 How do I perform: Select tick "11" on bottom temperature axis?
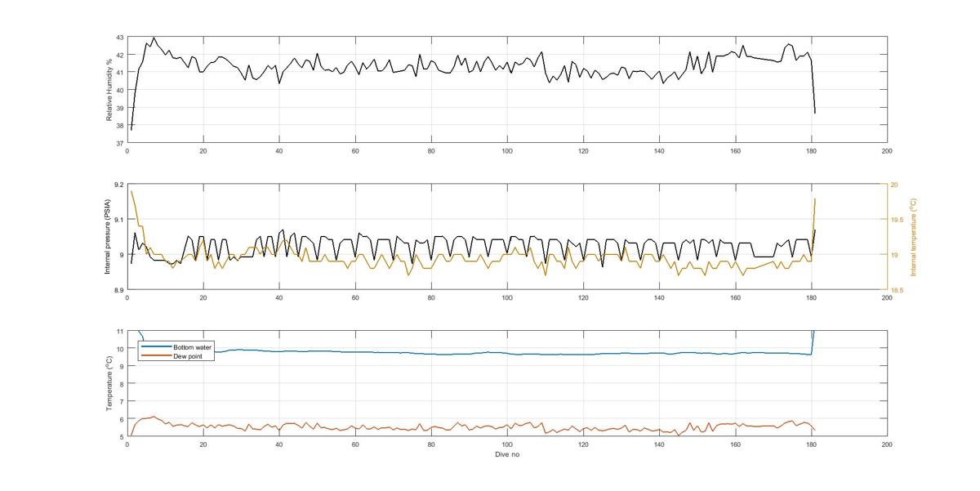pos(119,332)
